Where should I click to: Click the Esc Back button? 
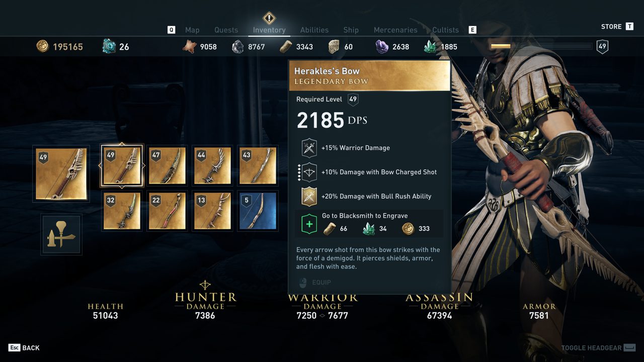point(24,348)
